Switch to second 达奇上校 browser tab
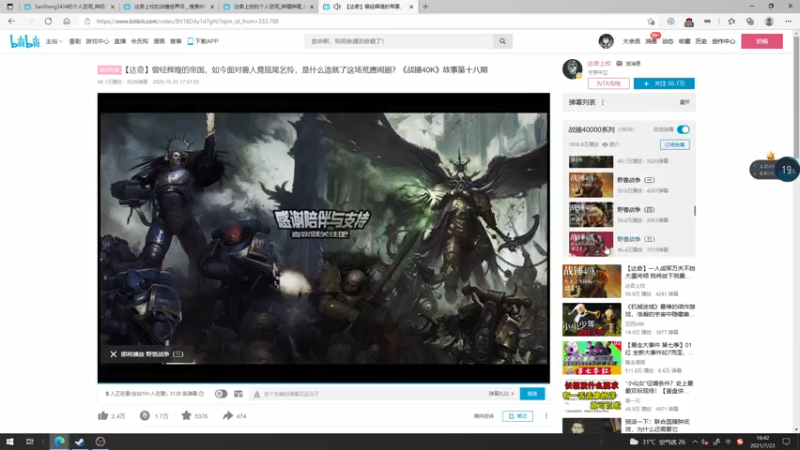 tap(168, 7)
